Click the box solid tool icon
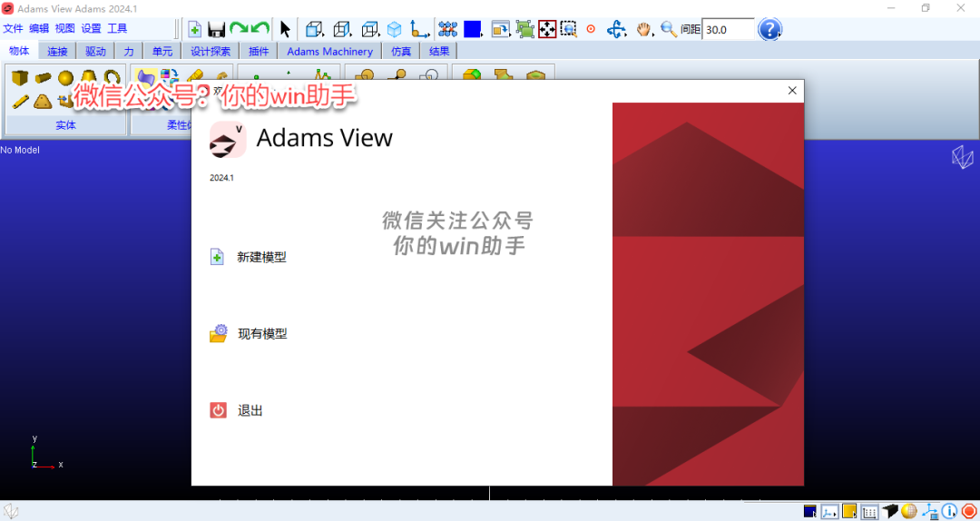Screen dimensions: 980x521 pos(20,78)
